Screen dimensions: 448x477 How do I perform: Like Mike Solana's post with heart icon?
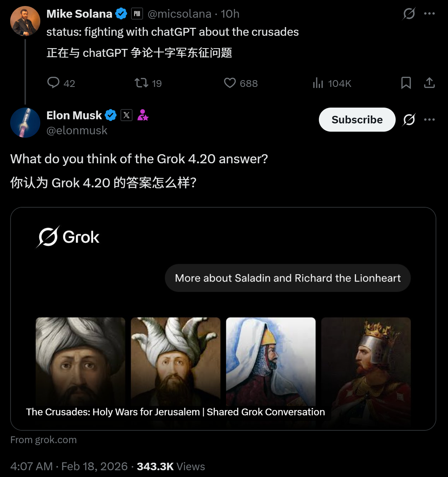coord(230,83)
